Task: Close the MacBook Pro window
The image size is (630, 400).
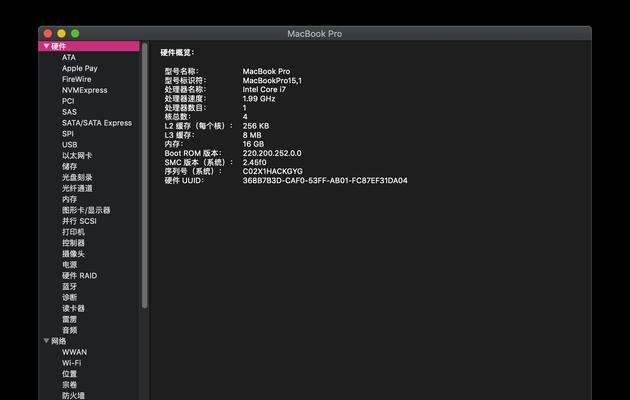Action: (x=48, y=34)
